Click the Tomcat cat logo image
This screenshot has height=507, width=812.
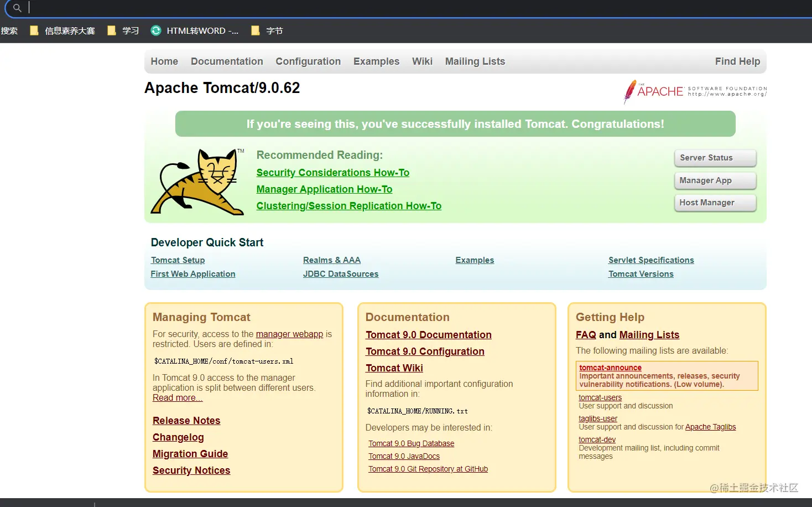click(x=197, y=182)
